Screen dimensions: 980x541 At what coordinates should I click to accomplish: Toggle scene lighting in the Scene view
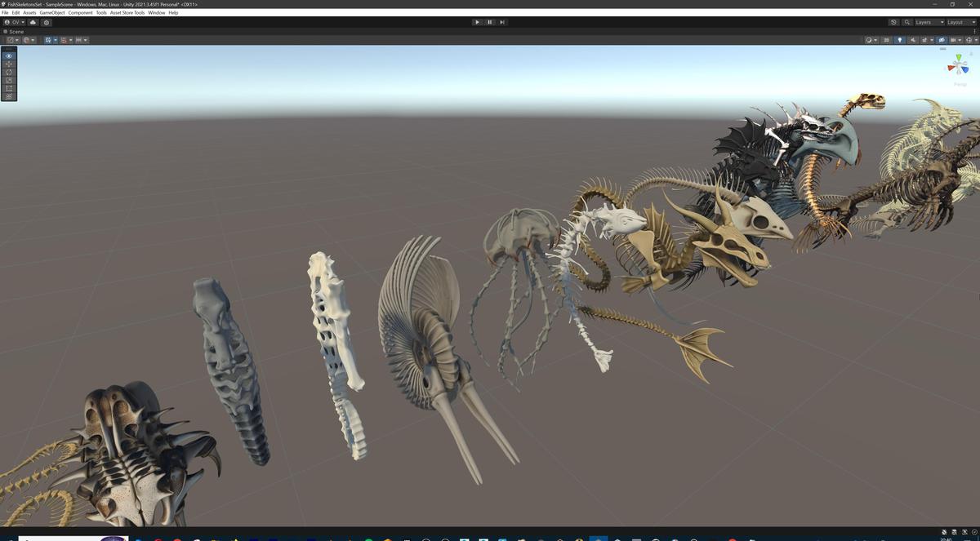point(900,39)
